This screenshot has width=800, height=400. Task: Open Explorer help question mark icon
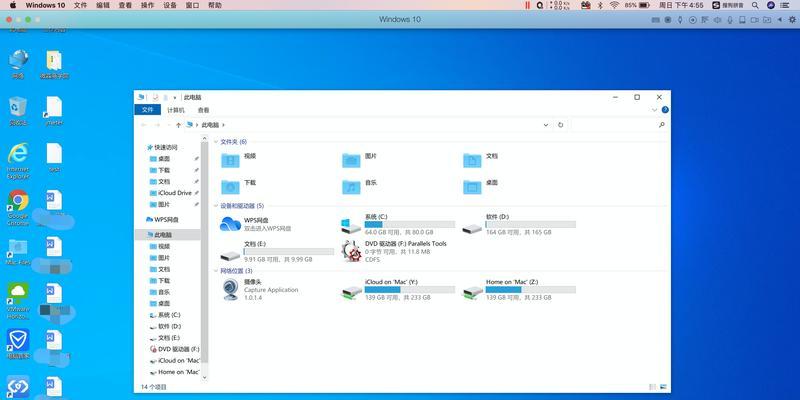click(665, 110)
